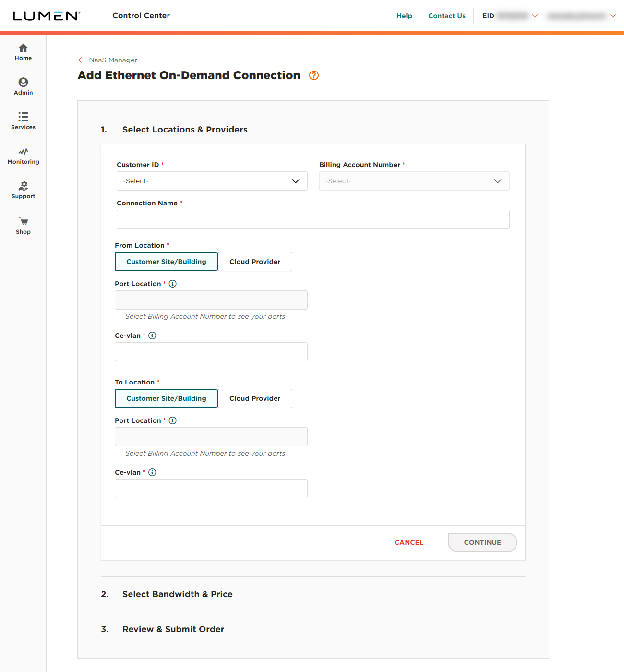The width and height of the screenshot is (624, 672).
Task: Click info icon next to From Ce-vlan
Action: pyautogui.click(x=152, y=336)
